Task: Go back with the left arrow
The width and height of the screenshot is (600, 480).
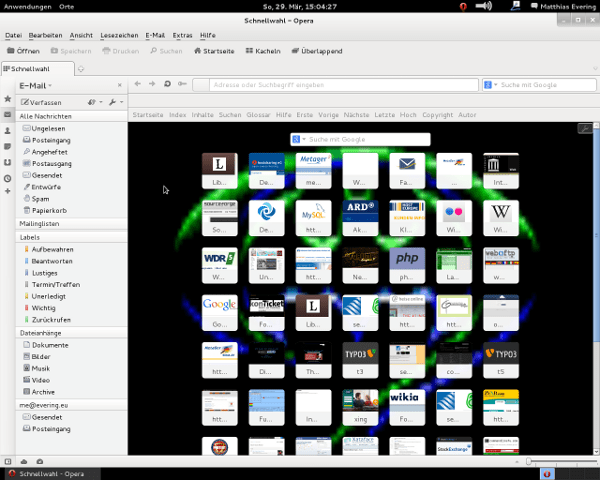Action: 138,84
